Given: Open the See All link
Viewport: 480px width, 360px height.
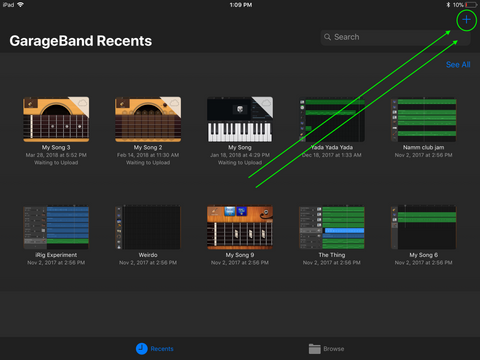Looking at the screenshot, I should pos(458,65).
